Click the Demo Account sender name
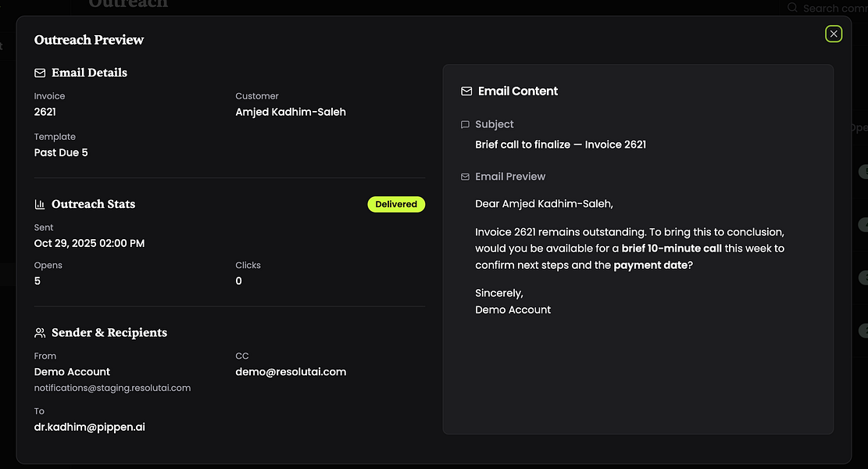The height and width of the screenshot is (469, 868). point(72,371)
